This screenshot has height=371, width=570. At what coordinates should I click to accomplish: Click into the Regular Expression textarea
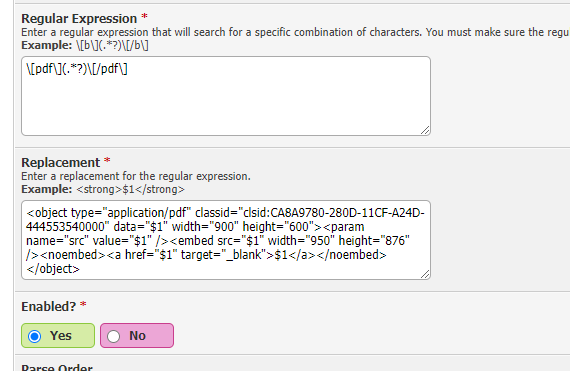click(226, 96)
